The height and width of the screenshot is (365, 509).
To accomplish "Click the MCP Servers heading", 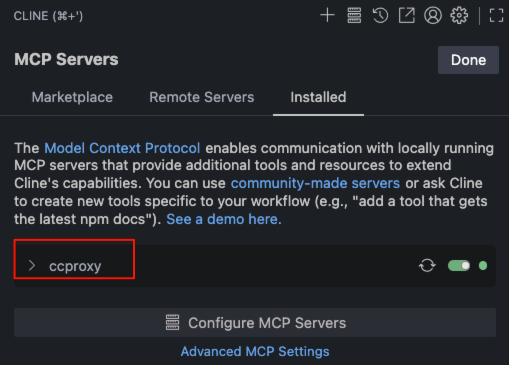I will [x=66, y=60].
